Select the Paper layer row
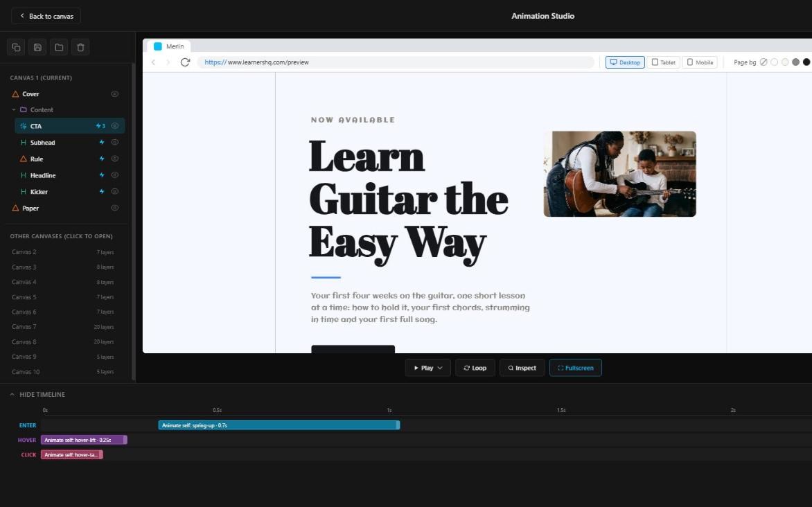This screenshot has height=507, width=812. tap(65, 208)
